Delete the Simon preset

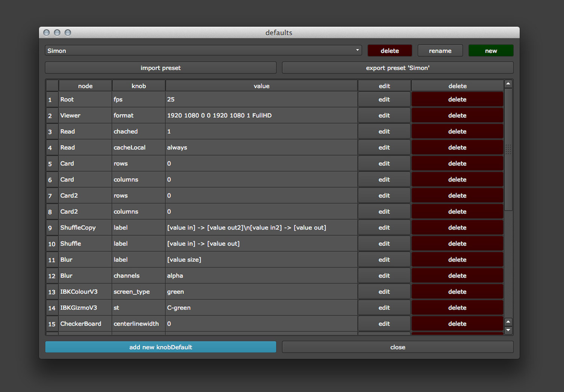point(390,51)
